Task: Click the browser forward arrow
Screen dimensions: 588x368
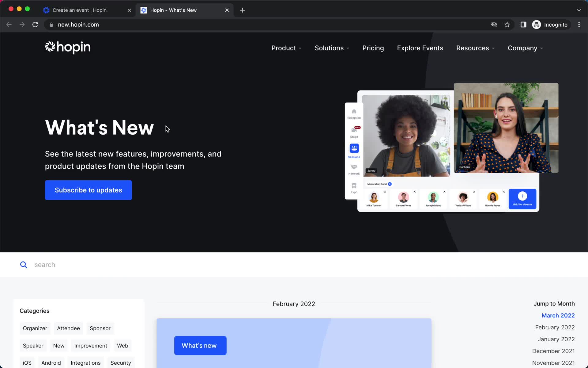Action: pyautogui.click(x=22, y=25)
